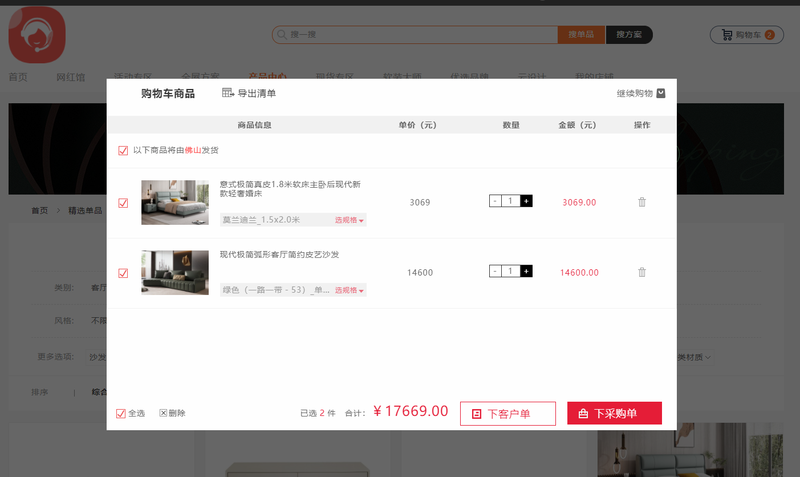Click the 继续购物 link
800x477 pixels.
tap(635, 93)
